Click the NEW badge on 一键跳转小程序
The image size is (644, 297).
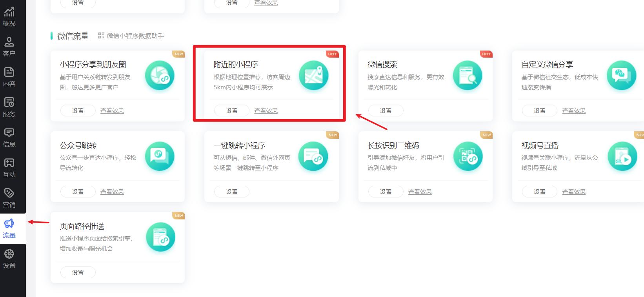333,135
